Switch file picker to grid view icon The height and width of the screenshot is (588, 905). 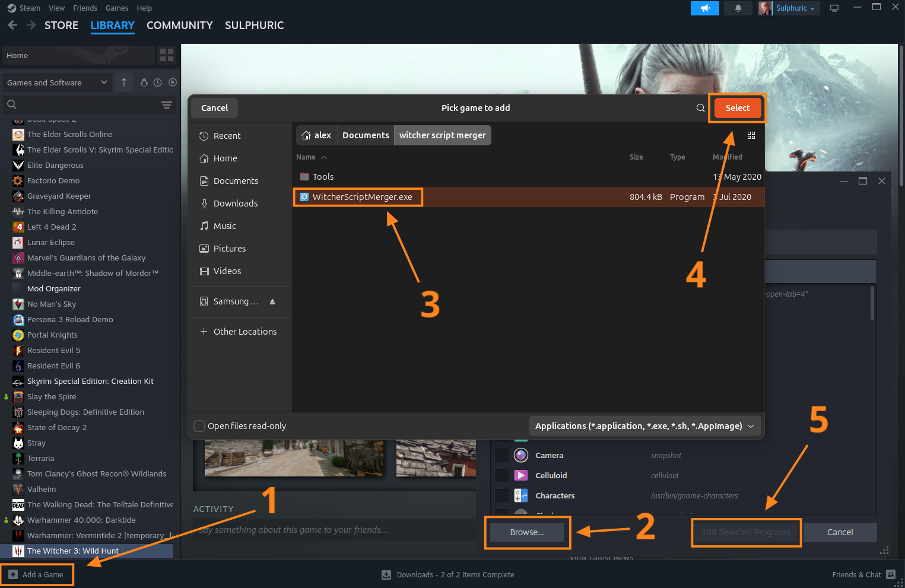coord(751,135)
